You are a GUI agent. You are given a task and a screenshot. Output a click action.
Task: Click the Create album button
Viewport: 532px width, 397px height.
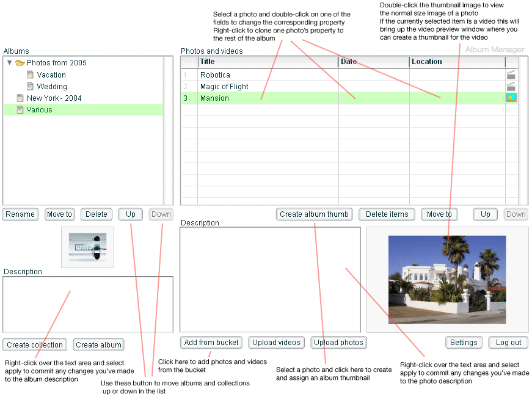(x=98, y=345)
